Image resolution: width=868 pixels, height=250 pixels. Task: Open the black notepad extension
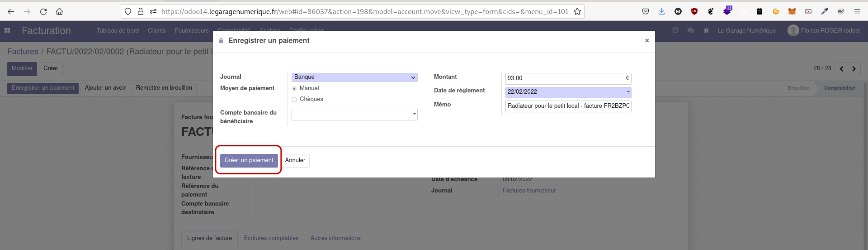[759, 11]
